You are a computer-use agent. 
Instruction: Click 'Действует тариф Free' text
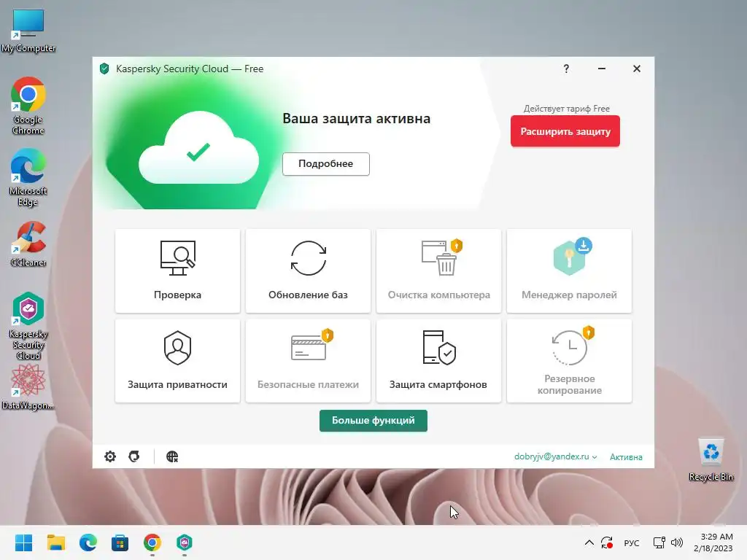pos(566,109)
